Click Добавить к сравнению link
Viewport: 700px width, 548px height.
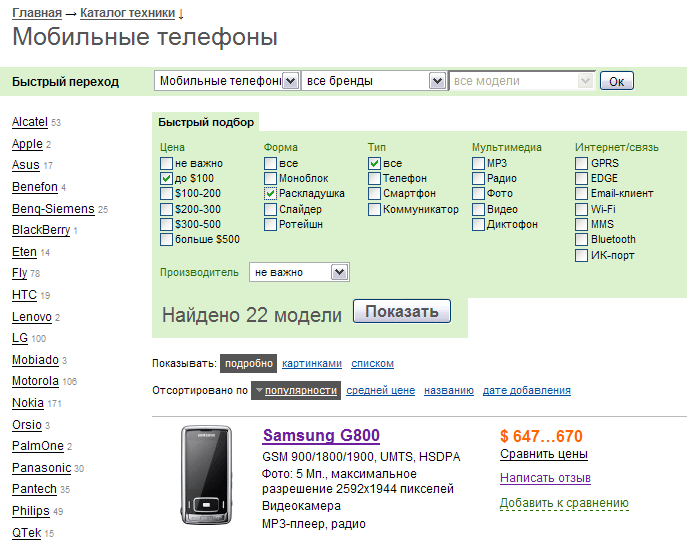coord(563,503)
